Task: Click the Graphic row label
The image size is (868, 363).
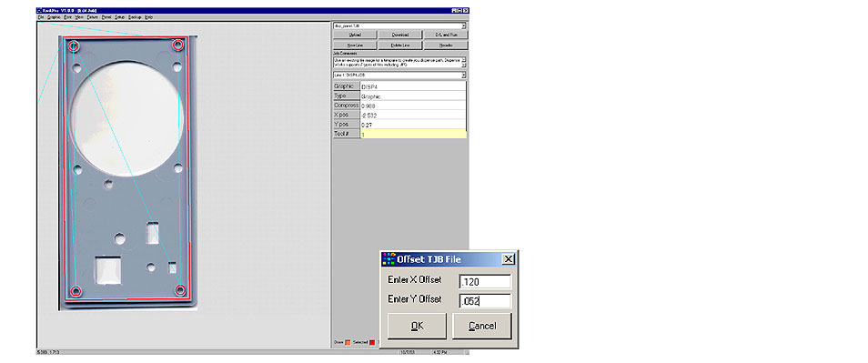Action: tap(346, 86)
